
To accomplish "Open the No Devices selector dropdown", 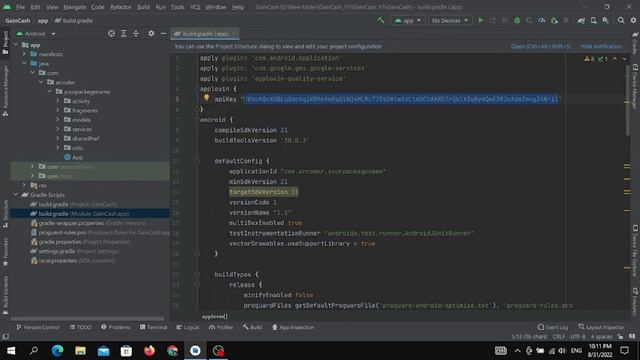I will [x=450, y=20].
